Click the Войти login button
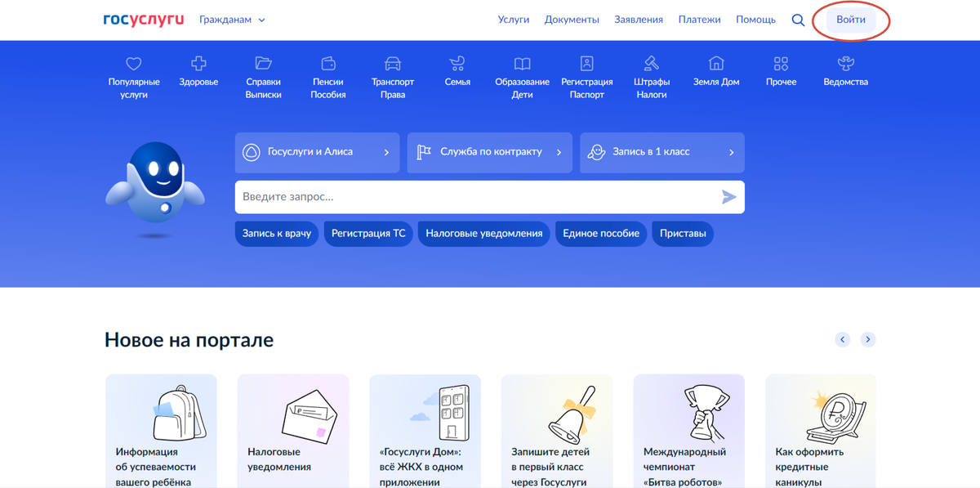 (851, 20)
